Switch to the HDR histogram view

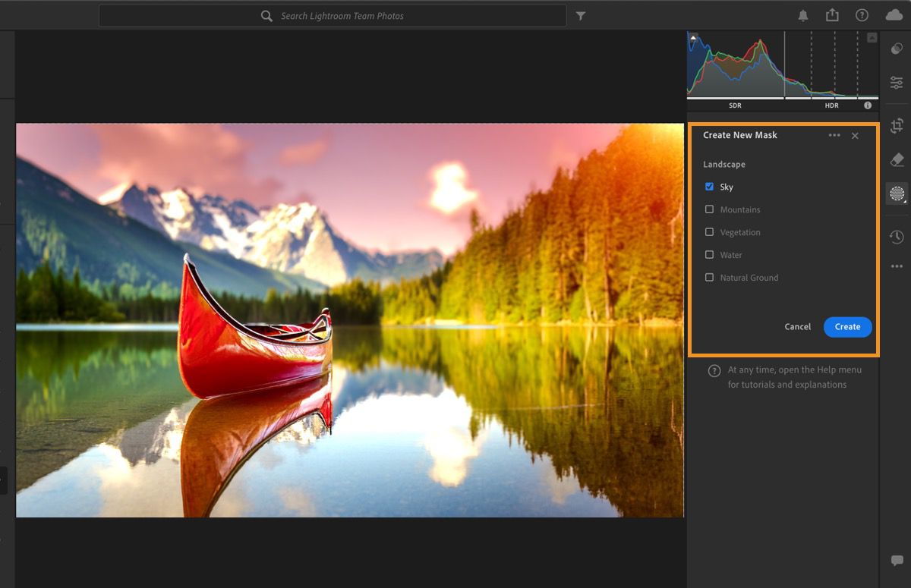tap(831, 105)
